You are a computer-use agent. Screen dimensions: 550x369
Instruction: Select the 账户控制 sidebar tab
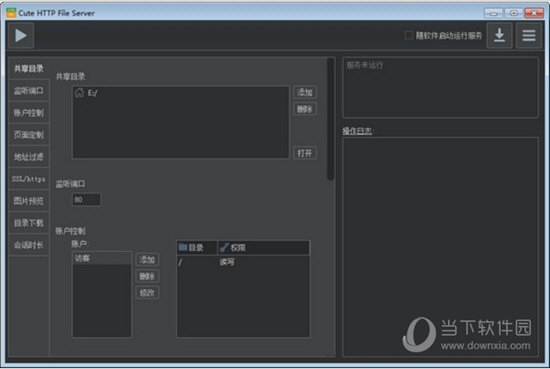[29, 113]
